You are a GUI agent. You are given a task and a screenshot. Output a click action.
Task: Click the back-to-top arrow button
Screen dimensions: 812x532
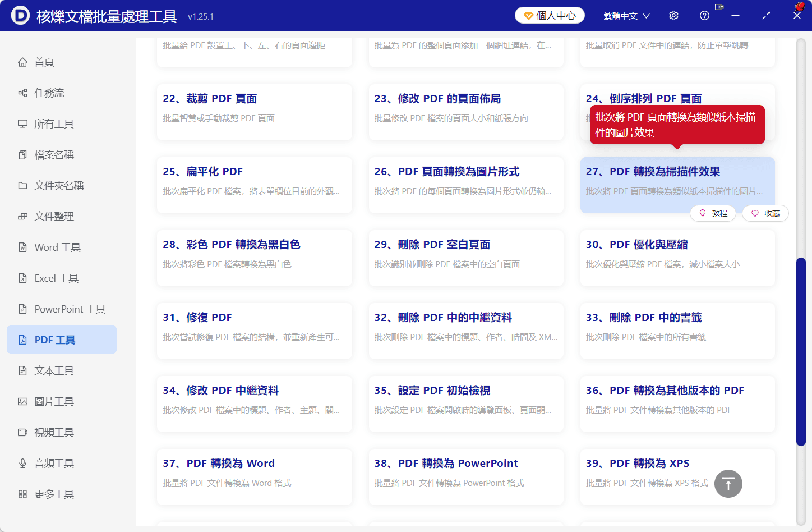click(x=728, y=484)
